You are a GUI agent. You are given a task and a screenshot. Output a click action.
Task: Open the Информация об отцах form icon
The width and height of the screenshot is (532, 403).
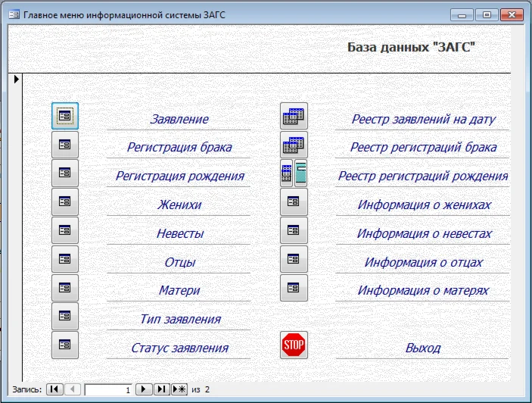coord(294,259)
